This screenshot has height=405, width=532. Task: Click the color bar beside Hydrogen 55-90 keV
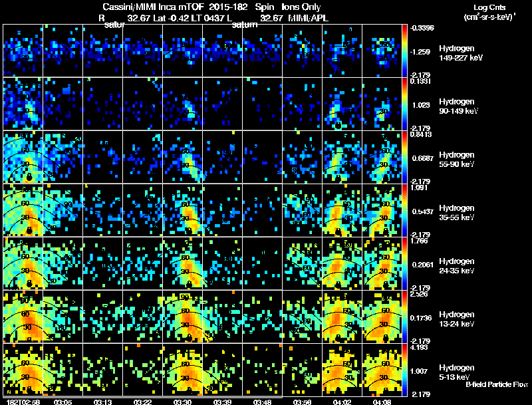(404, 157)
